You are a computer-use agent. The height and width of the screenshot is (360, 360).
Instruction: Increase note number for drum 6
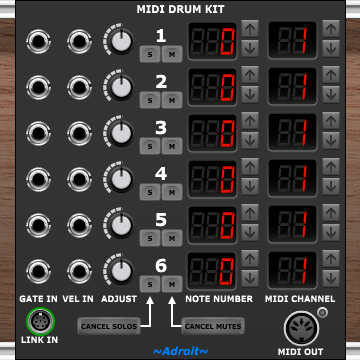pos(250,259)
